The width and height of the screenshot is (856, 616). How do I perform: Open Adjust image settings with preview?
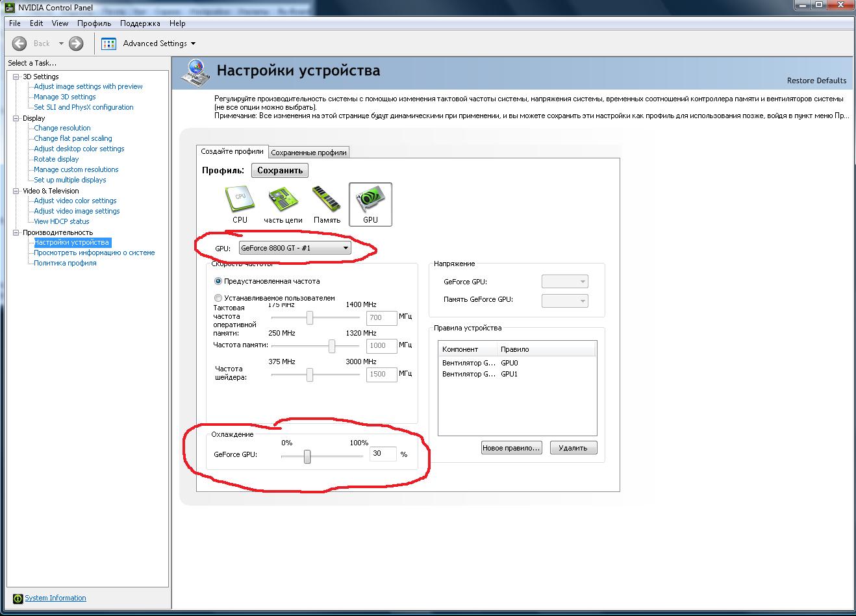pos(88,86)
